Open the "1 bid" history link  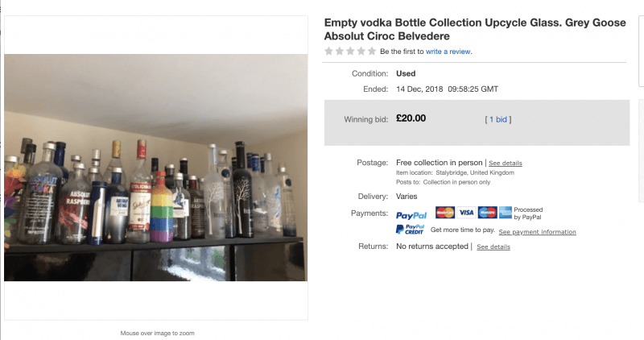498,119
